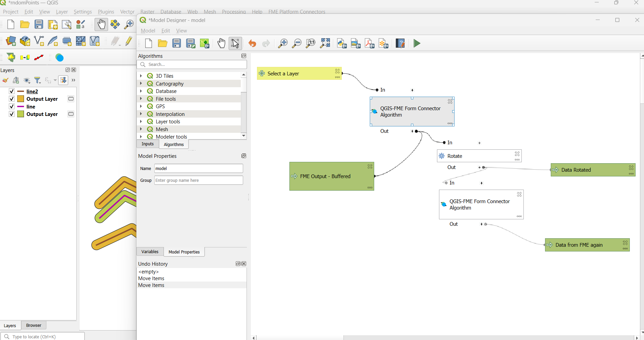Zoom full to fit whole model

click(x=325, y=43)
